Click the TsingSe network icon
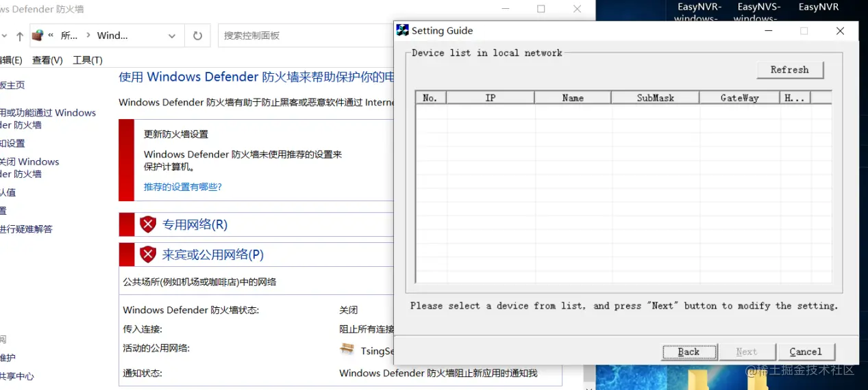Image resolution: width=868 pixels, height=390 pixels. tap(347, 349)
